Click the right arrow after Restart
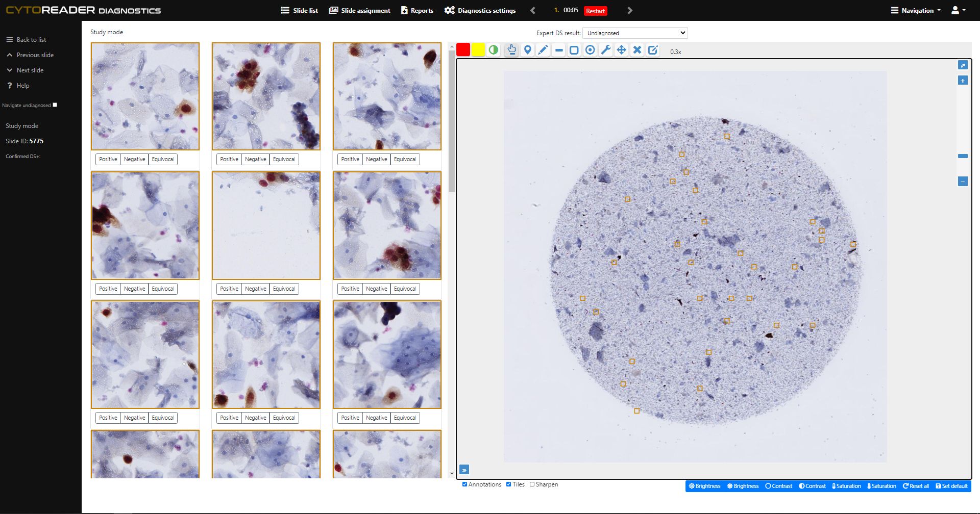Screen dimensions: 980x514 coord(630,10)
